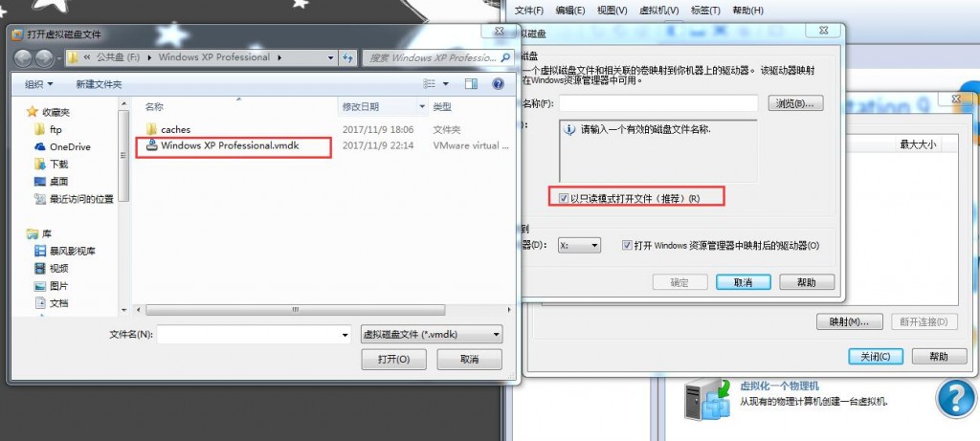This screenshot has width=980, height=441.
Task: Open help via the blue question icon in the file dialog toolbar
Action: click(498, 83)
